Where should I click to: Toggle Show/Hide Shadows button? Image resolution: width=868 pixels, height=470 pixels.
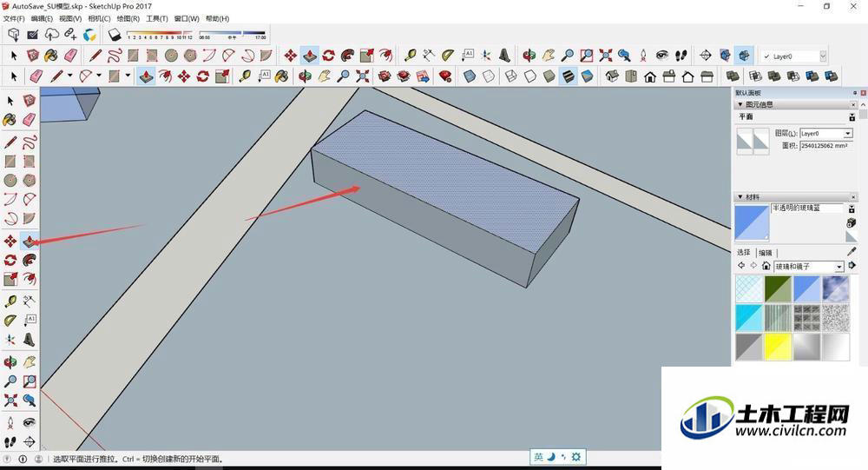pos(115,35)
